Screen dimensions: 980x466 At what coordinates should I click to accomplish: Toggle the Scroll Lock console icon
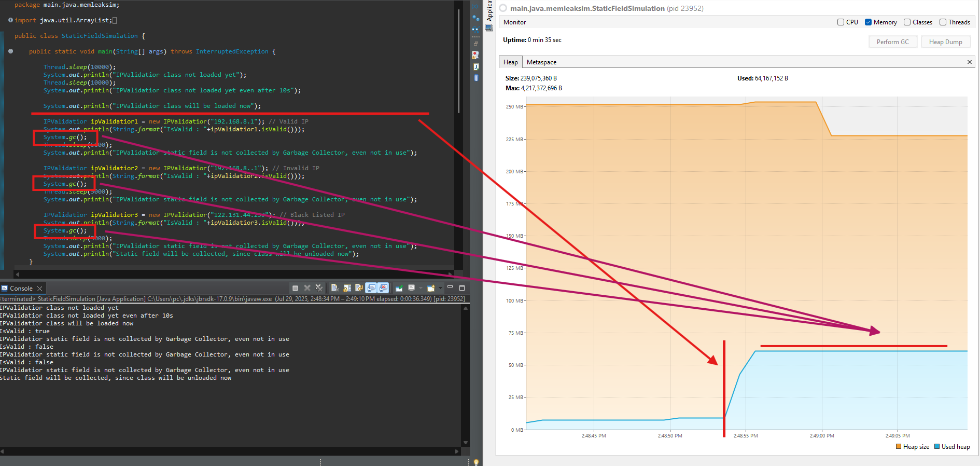347,288
